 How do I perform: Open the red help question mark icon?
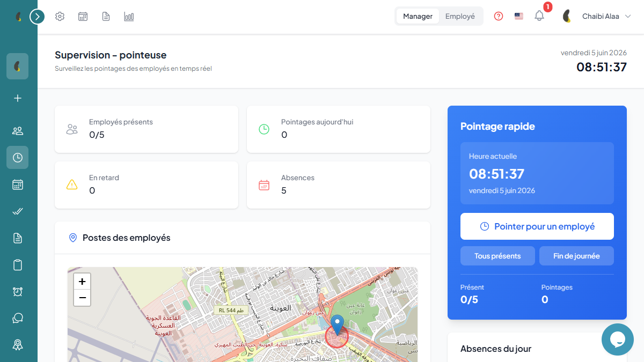tap(499, 16)
